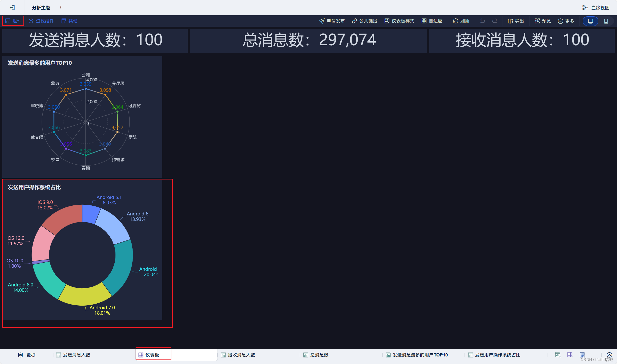
Task: Click the 预览 preview eye icon
Action: pos(537,21)
